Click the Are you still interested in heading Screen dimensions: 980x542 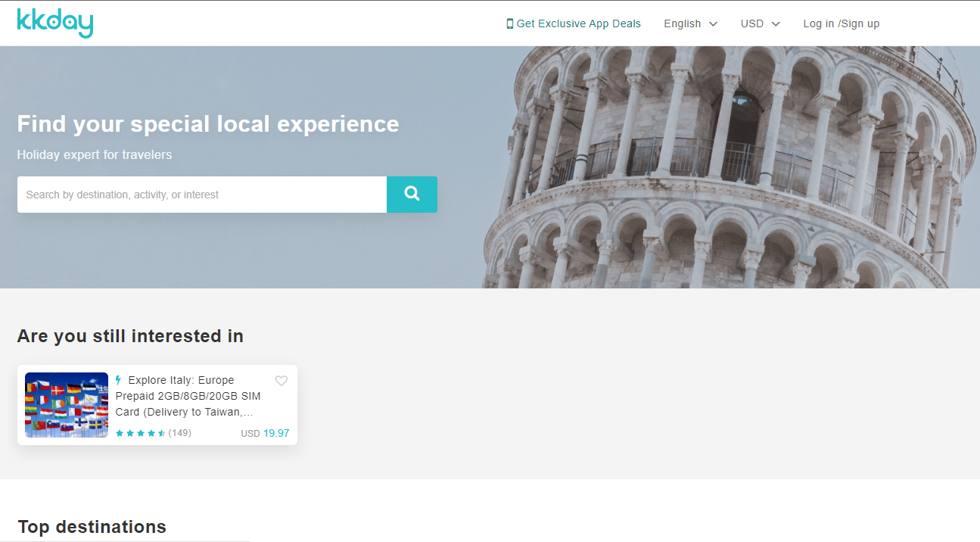tap(130, 336)
